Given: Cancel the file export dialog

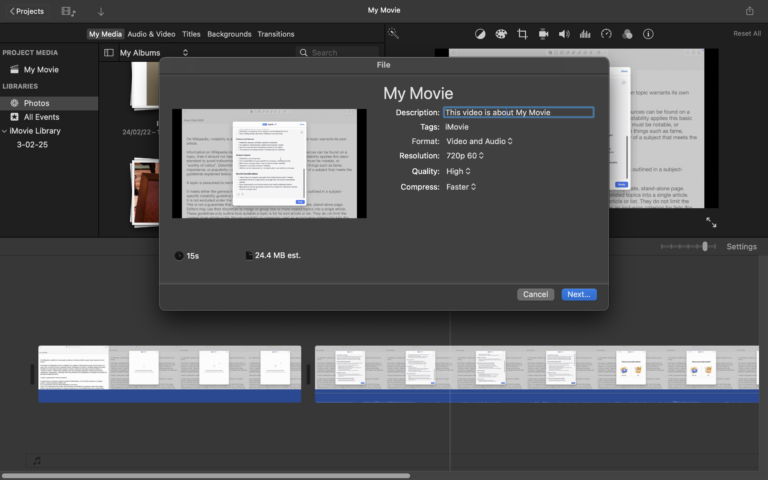Looking at the screenshot, I should click(535, 294).
